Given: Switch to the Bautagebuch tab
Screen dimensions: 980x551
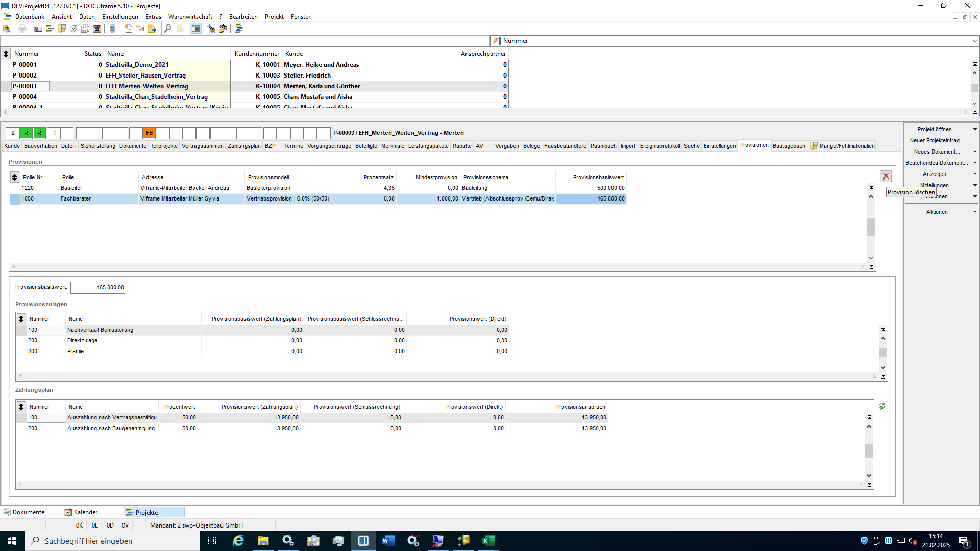Looking at the screenshot, I should click(789, 146).
